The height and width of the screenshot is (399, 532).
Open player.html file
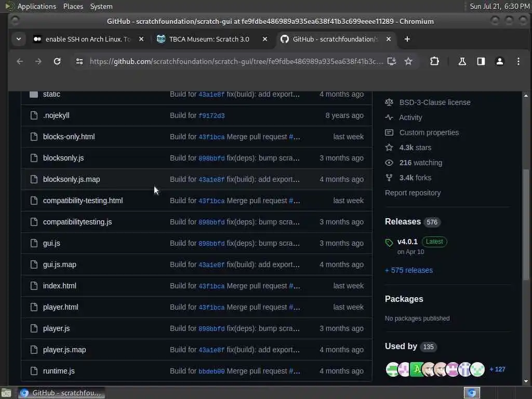(61, 307)
